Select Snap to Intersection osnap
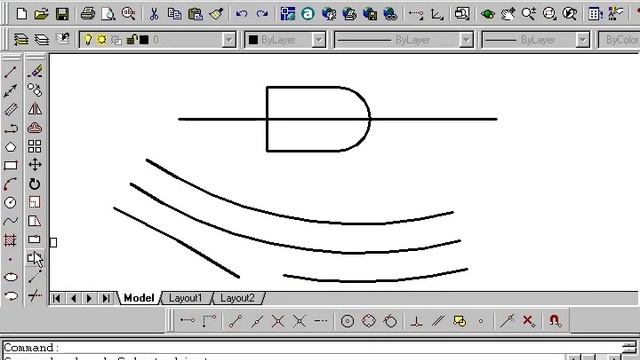 278,321
